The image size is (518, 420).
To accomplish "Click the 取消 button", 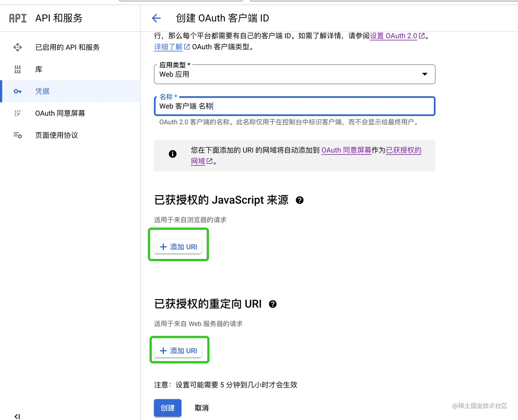I will (x=202, y=408).
